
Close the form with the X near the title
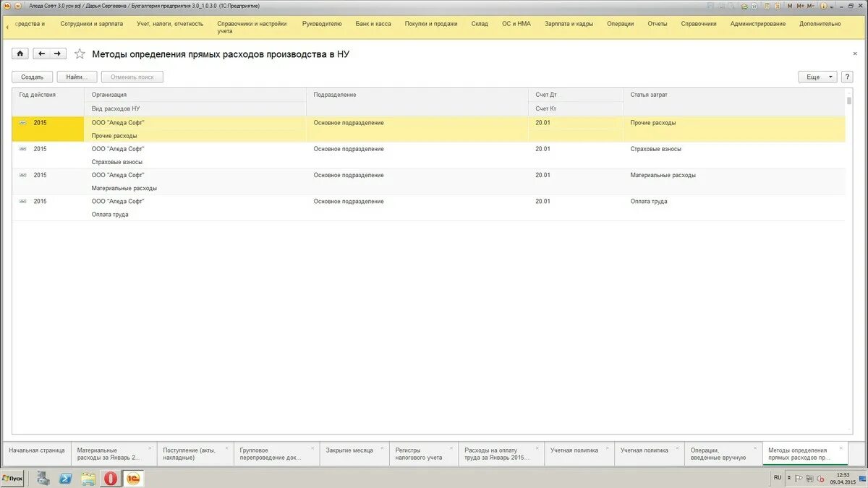[854, 53]
